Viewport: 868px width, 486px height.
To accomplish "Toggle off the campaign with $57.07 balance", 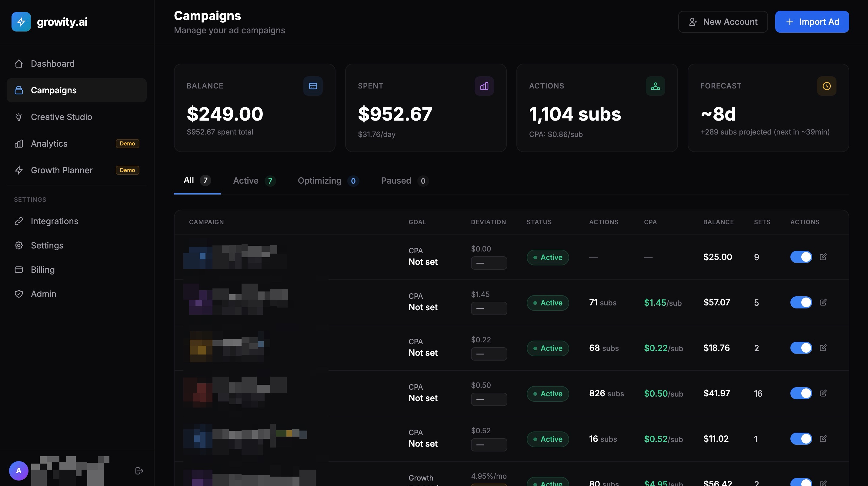I will click(x=801, y=302).
